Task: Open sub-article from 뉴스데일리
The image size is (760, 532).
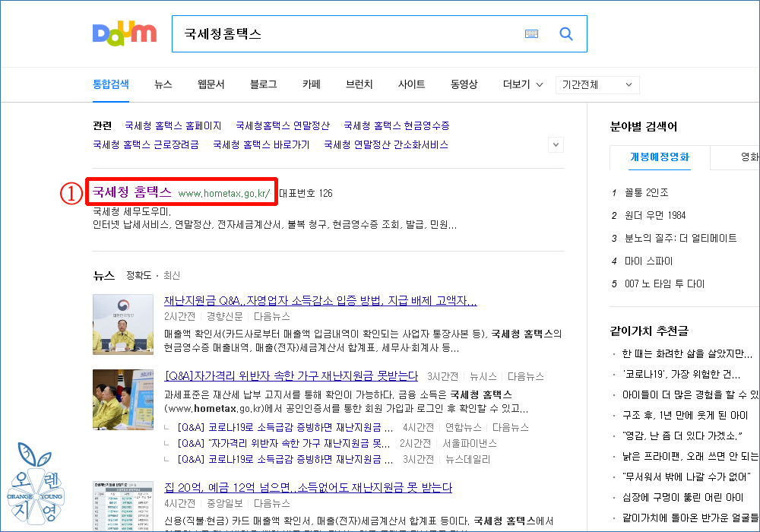Action: (x=286, y=459)
